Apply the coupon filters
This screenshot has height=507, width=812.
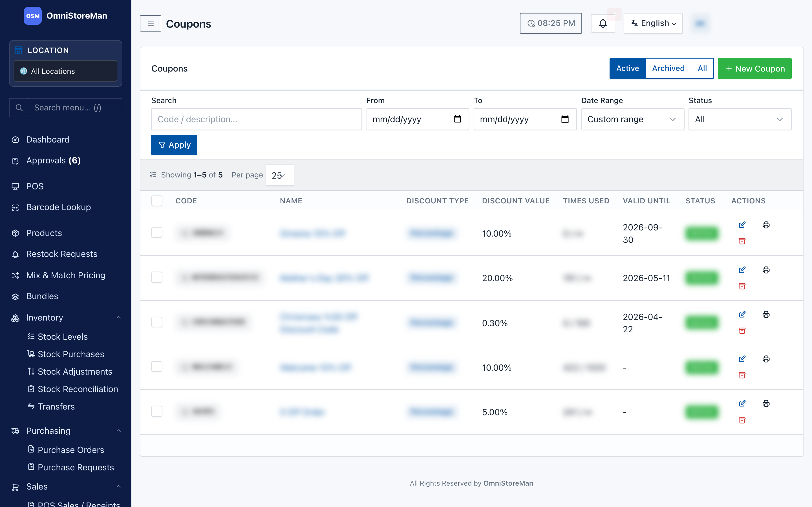174,145
